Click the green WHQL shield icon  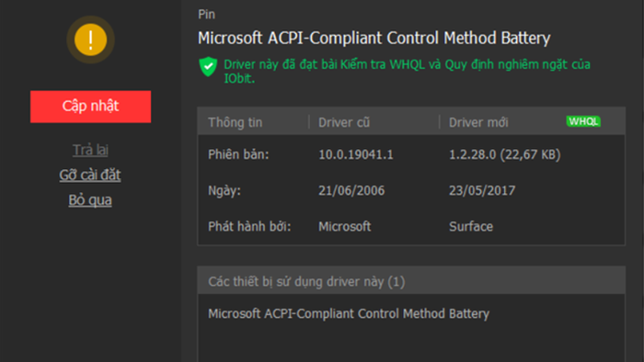208,66
